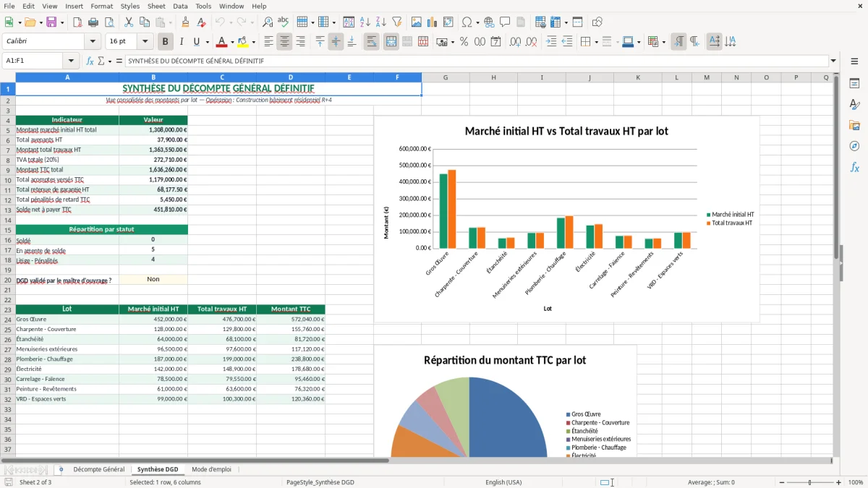This screenshot has width=868, height=488.
Task: Select row header 20
Action: [8, 280]
